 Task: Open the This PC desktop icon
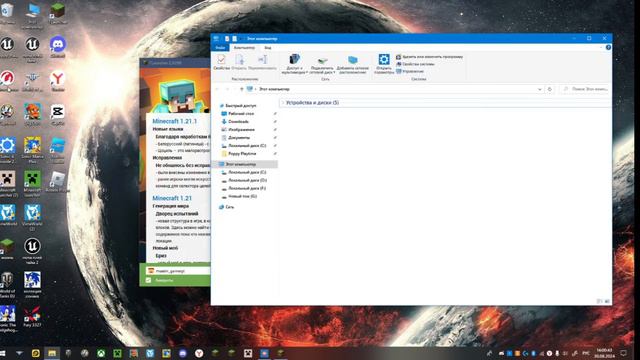tap(32, 15)
